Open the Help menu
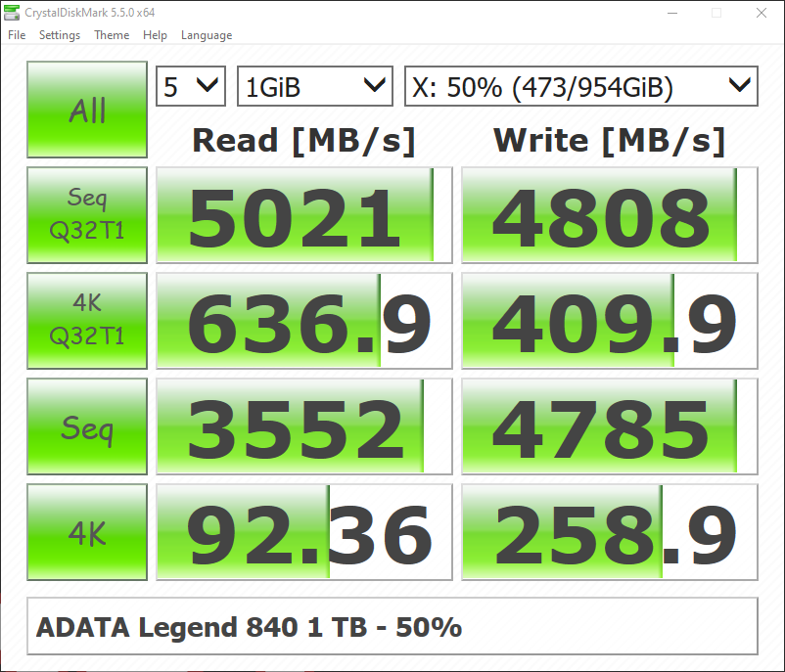 pos(155,35)
